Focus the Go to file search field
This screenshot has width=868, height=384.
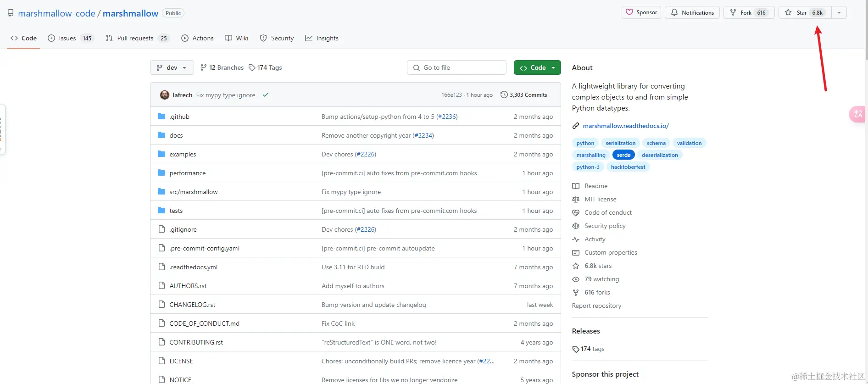point(456,67)
